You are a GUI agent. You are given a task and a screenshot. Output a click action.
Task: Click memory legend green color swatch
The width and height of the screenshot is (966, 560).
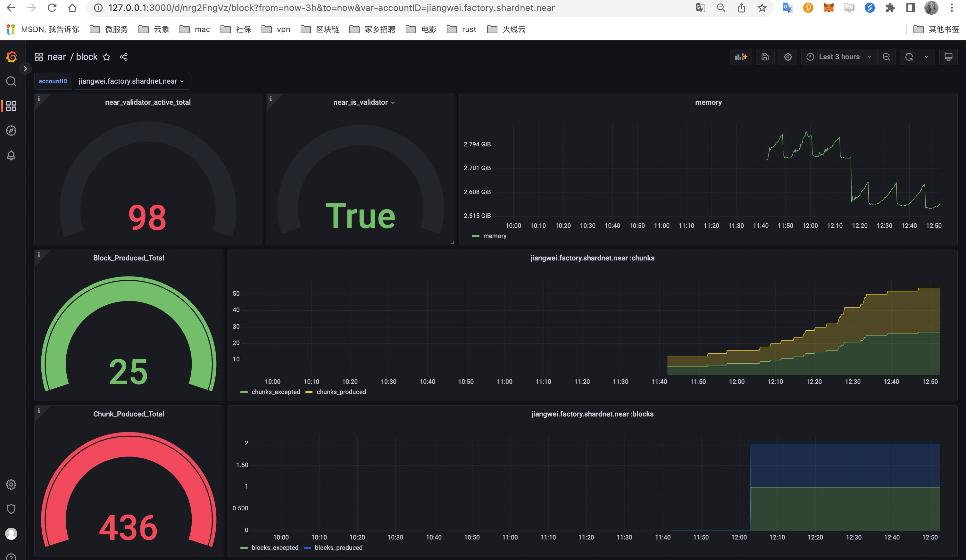476,236
